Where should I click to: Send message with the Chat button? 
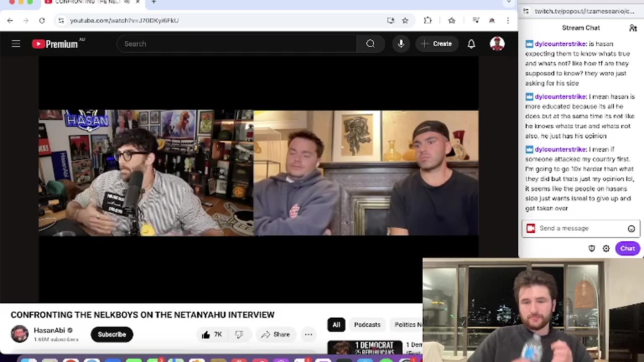pos(627,248)
